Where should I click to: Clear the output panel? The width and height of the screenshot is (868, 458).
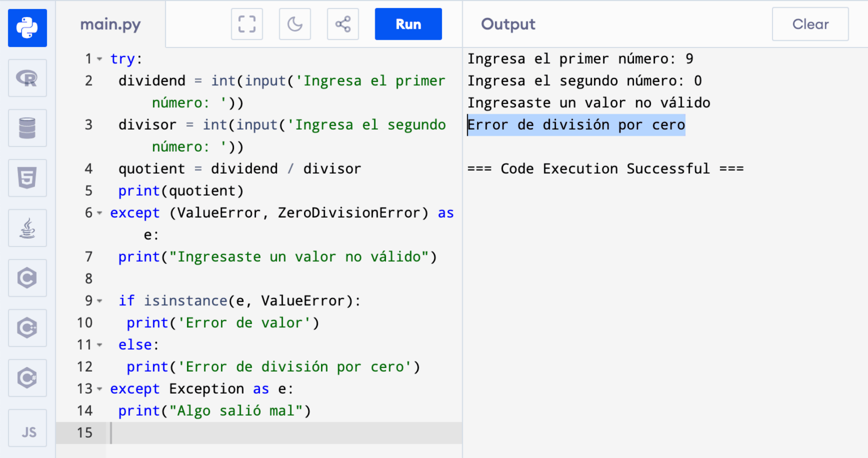(x=810, y=24)
